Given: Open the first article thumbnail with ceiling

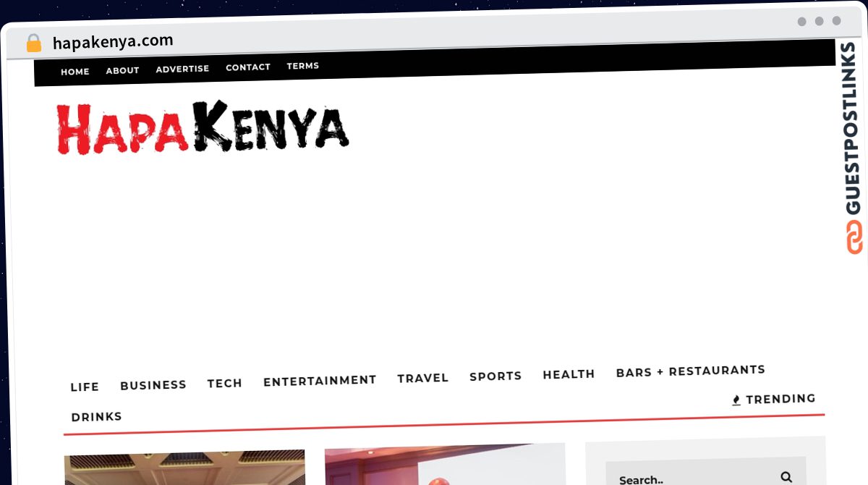Looking at the screenshot, I should click(x=184, y=468).
